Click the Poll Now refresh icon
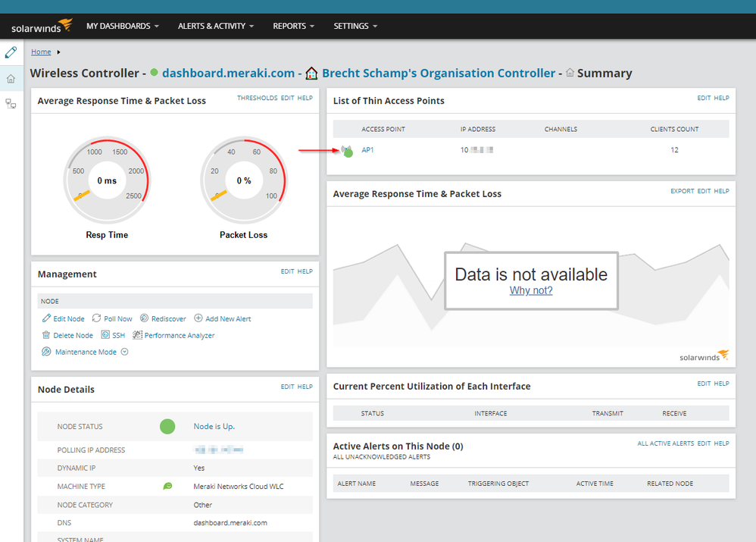 tap(96, 318)
